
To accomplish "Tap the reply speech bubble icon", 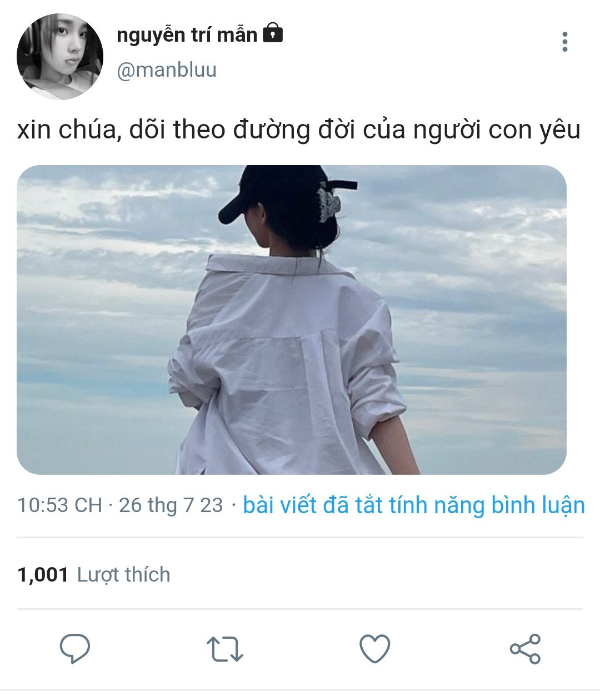I will [75, 648].
